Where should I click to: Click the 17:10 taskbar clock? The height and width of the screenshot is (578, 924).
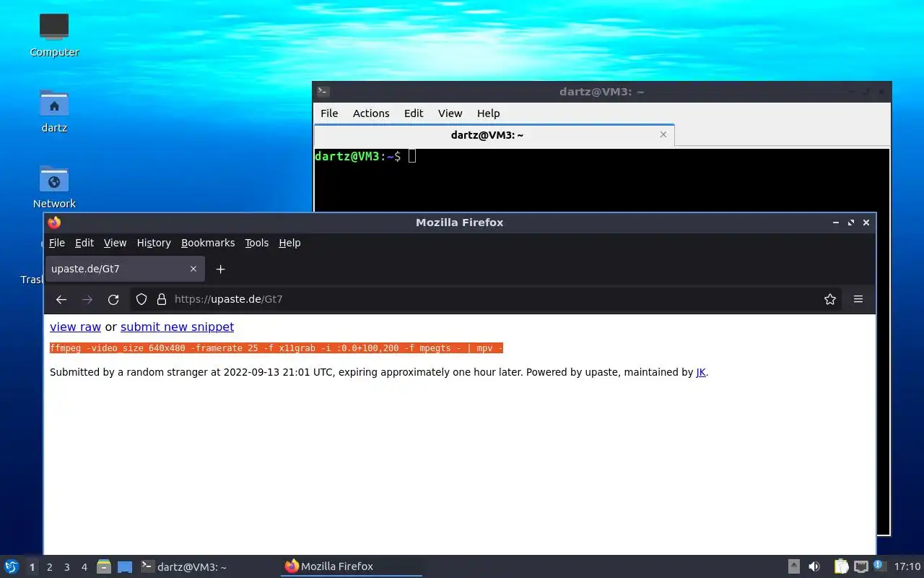point(907,566)
